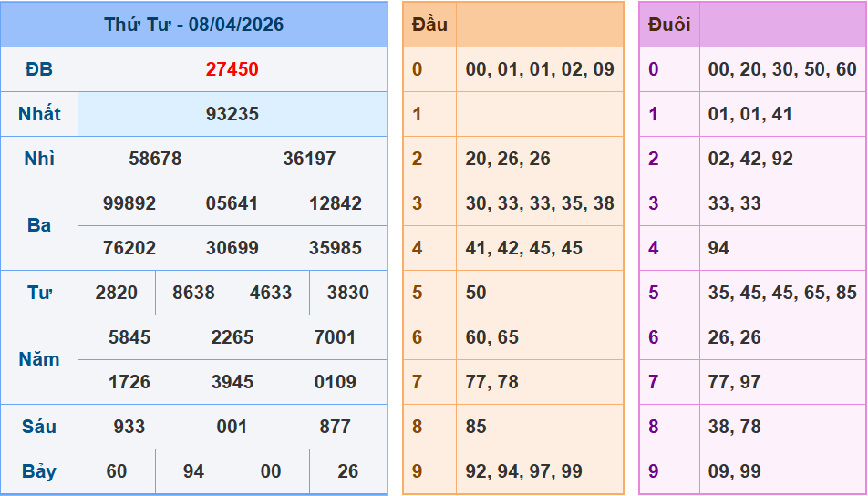Click the first prize number 93235
Screen dimensions: 868x496
(232, 114)
